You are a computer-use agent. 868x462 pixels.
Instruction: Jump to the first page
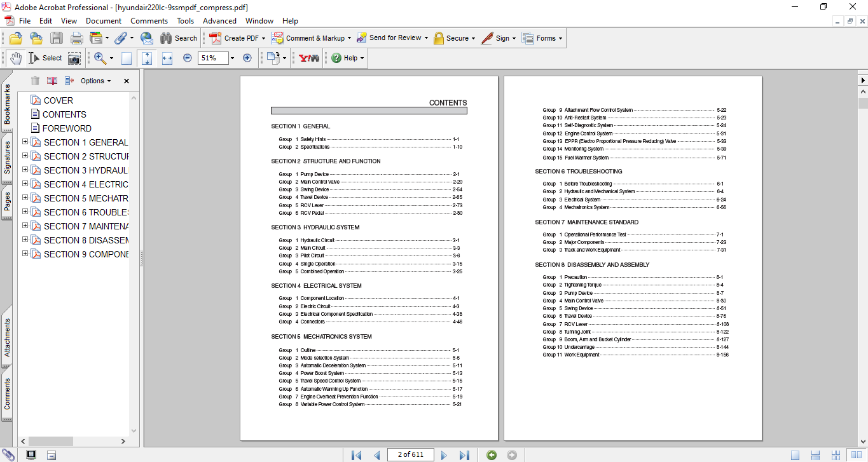[356, 455]
